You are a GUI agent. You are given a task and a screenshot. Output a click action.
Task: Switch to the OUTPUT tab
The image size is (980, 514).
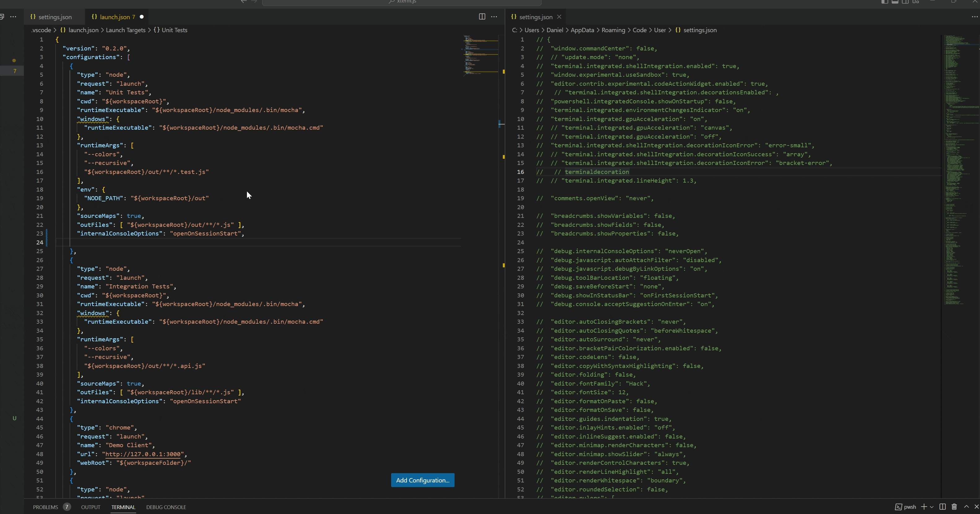pos(90,507)
